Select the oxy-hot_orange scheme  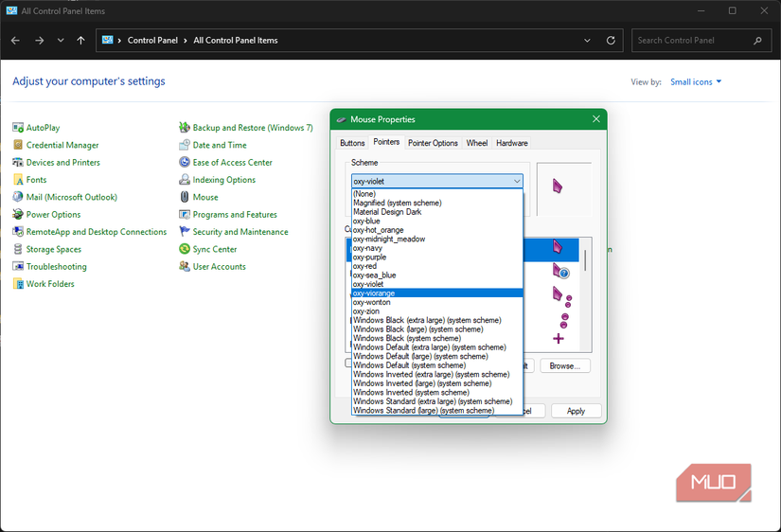[x=436, y=230]
